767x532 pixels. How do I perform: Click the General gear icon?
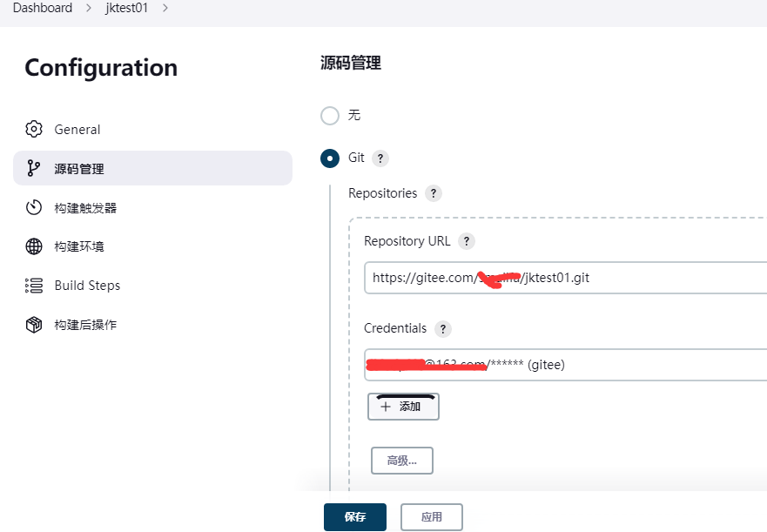[x=34, y=130]
